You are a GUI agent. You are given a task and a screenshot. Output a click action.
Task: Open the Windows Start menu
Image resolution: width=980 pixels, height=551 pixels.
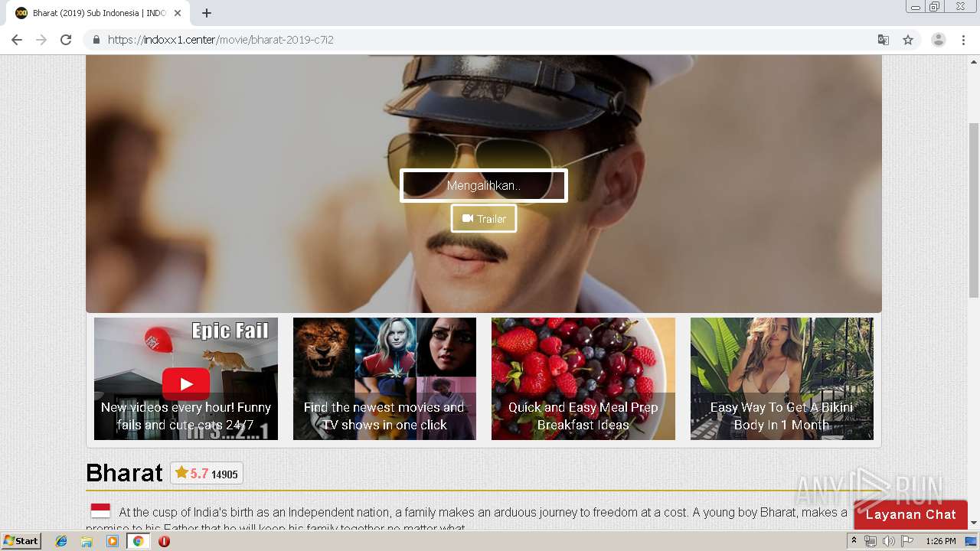coord(21,541)
